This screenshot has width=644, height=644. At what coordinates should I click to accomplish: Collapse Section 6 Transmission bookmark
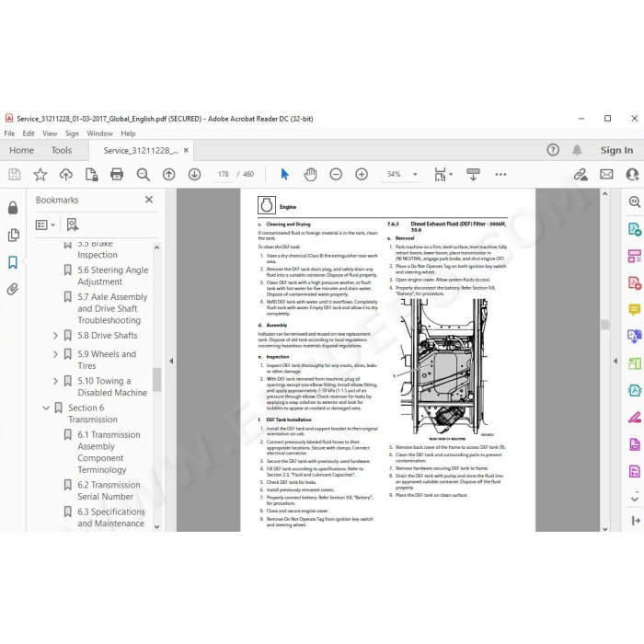click(46, 408)
